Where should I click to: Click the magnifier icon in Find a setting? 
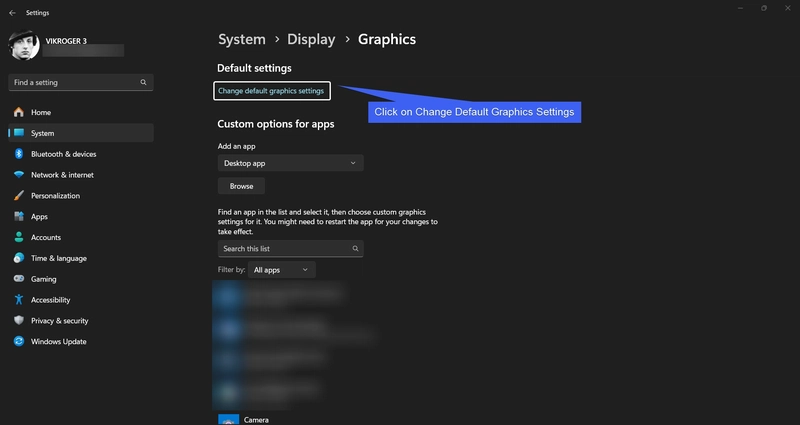point(143,82)
